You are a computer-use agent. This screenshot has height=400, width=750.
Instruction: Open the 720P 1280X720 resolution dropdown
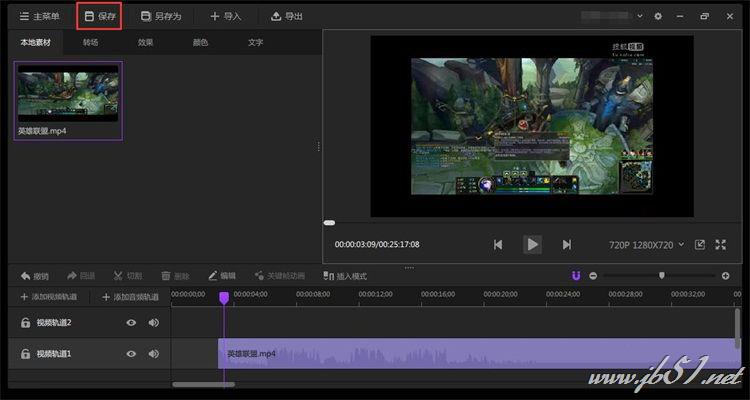[x=646, y=245]
